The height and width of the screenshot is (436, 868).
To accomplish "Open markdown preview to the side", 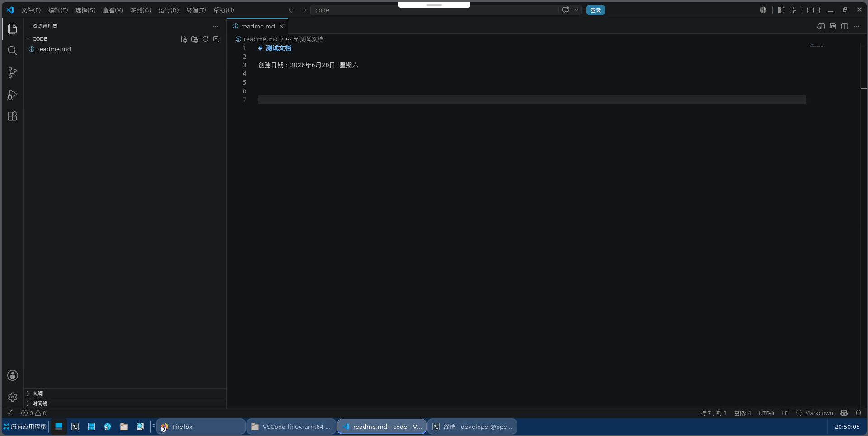I will tap(821, 26).
